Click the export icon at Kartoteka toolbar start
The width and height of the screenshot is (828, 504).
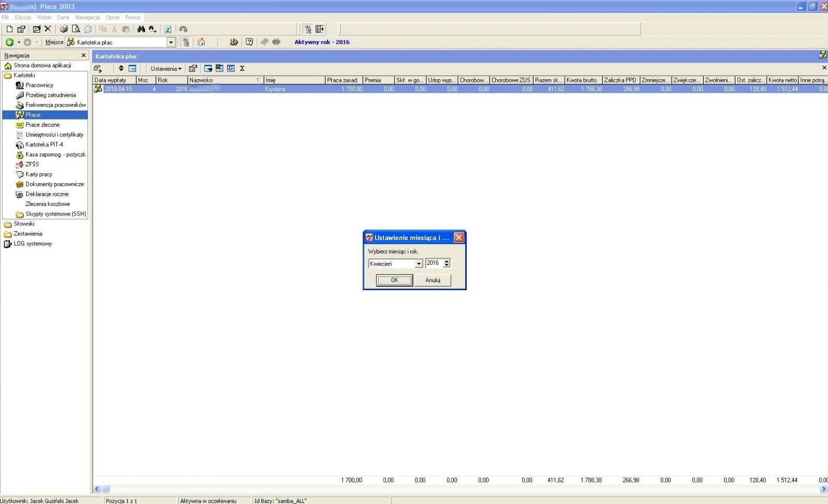pyautogui.click(x=98, y=69)
